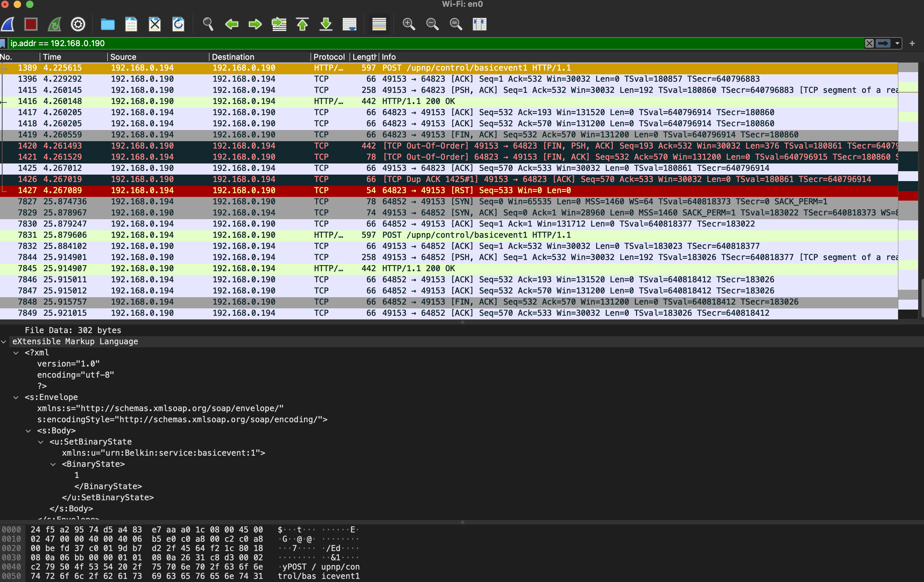Toggle packet list colorization rules
The width and height of the screenshot is (924, 582).
tap(379, 24)
